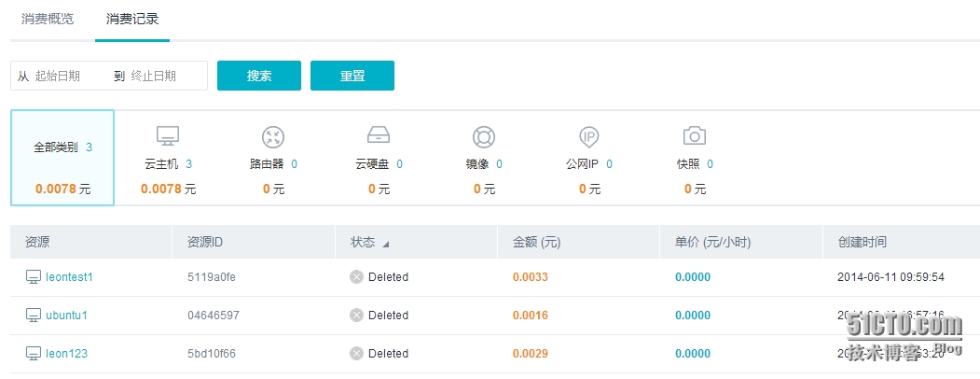The image size is (980, 379).
Task: Click the 快照 category label
Action: click(x=688, y=164)
